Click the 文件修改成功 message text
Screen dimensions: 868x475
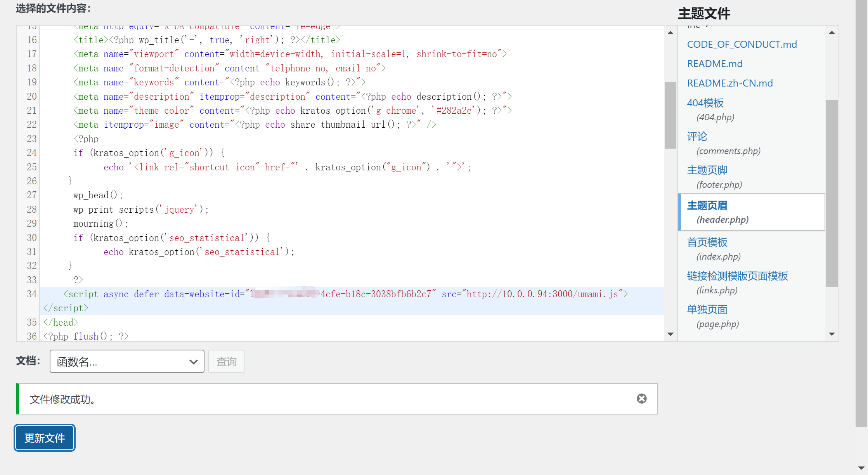[63, 399]
